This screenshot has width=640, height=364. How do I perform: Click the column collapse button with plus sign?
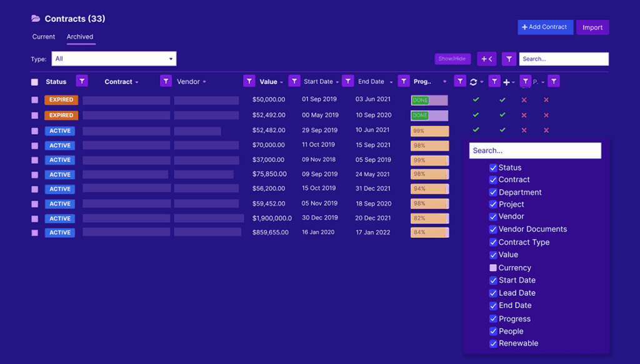[x=486, y=59]
